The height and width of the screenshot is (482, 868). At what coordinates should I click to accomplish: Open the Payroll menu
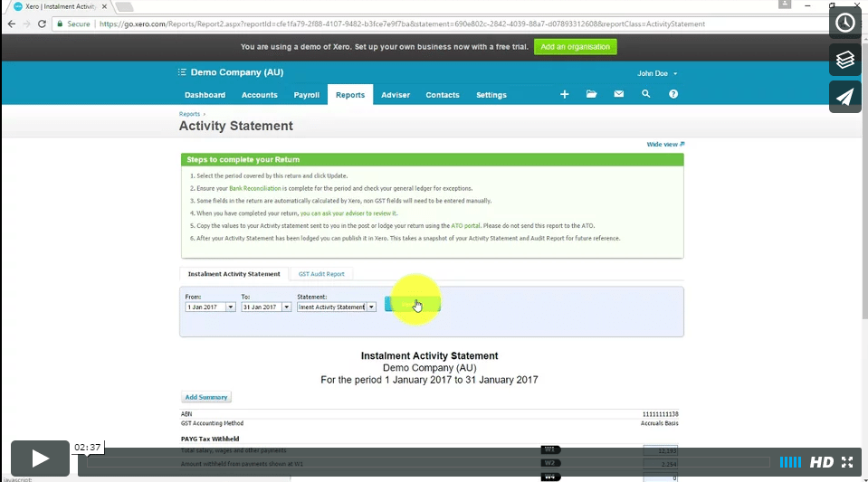pyautogui.click(x=306, y=95)
